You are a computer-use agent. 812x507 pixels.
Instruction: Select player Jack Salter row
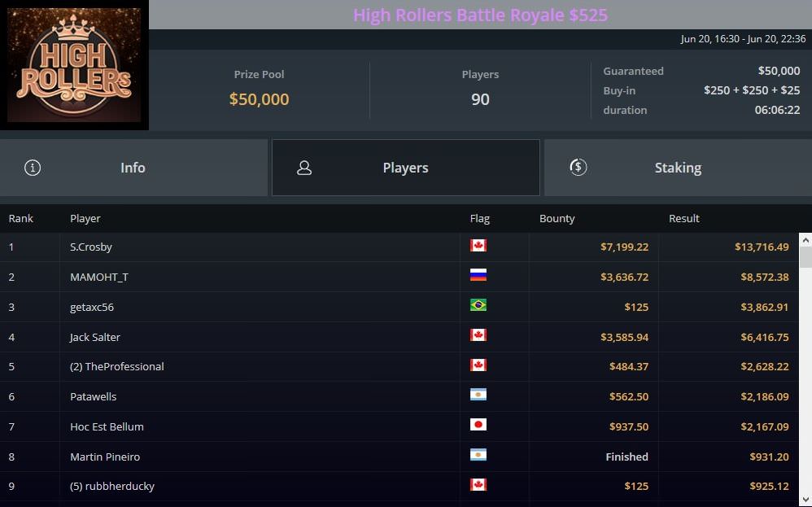coord(95,337)
